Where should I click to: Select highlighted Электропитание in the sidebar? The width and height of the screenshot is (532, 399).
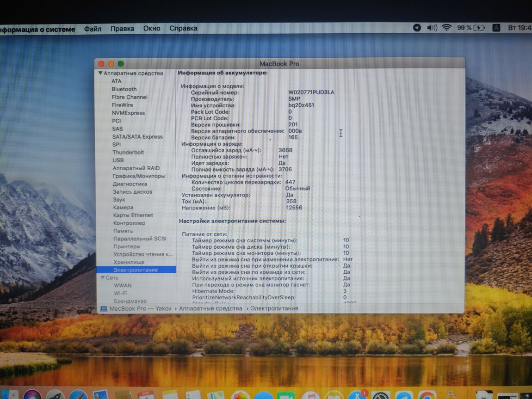[x=136, y=270]
